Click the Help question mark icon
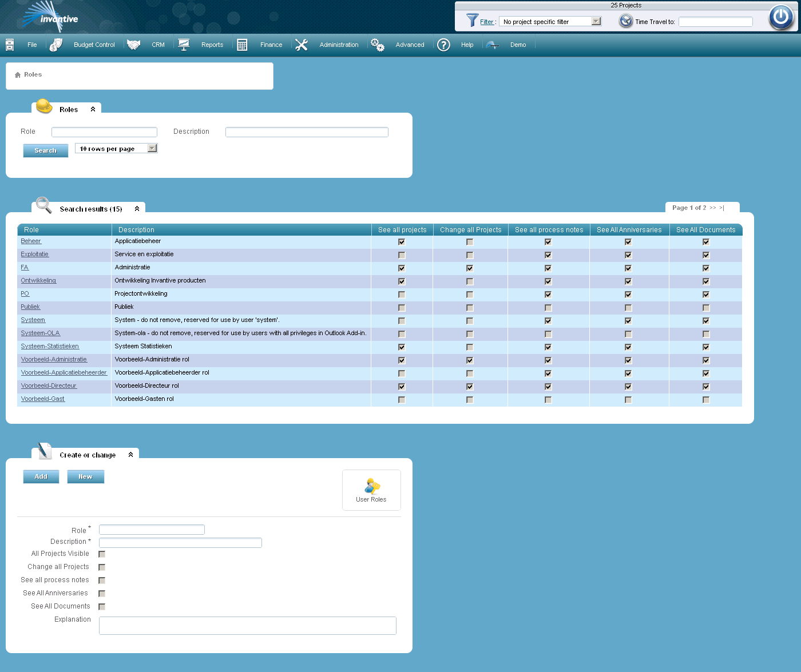Viewport: 801px width, 672px height. click(443, 45)
